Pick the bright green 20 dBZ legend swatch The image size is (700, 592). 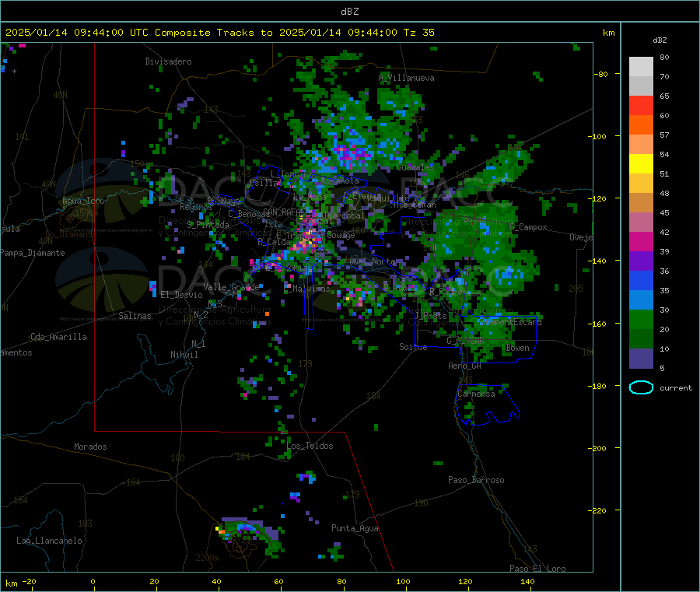pos(641,319)
